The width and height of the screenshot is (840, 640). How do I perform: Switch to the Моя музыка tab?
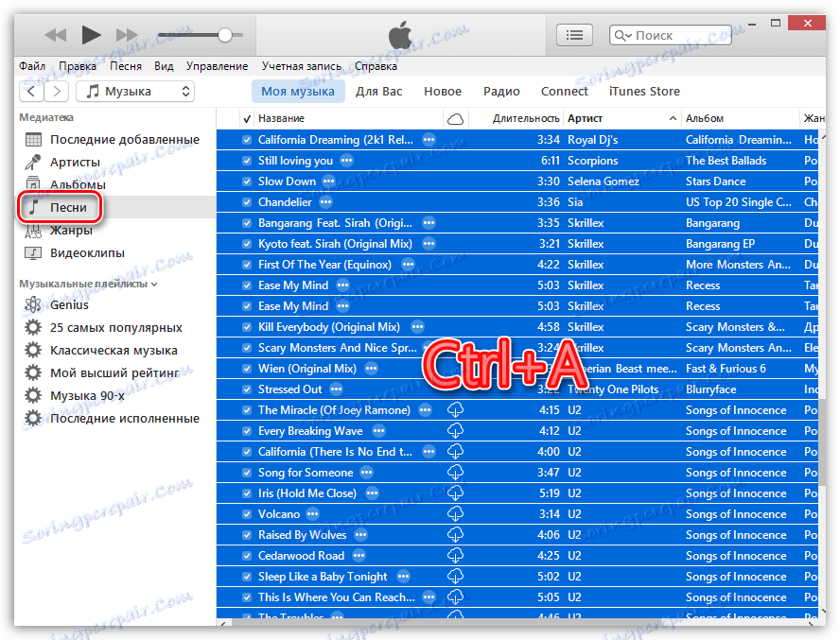[x=298, y=92]
